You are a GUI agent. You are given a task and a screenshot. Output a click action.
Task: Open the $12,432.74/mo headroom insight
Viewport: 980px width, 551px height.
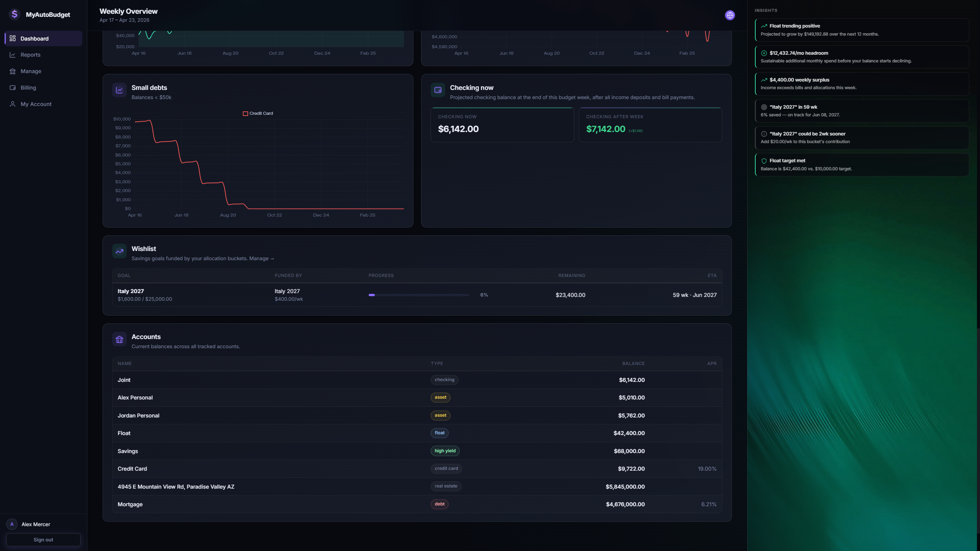pos(862,57)
